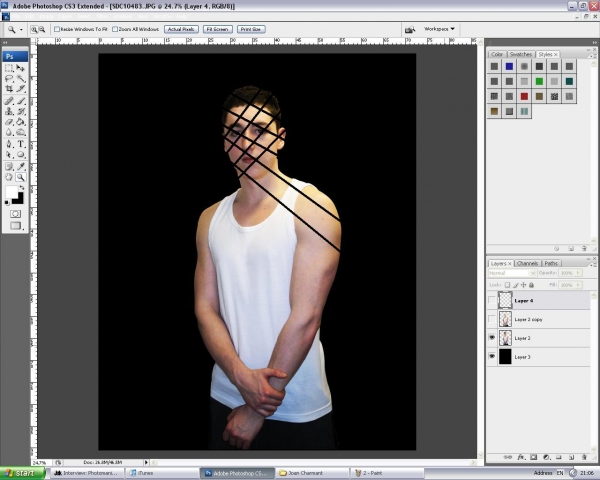Create new adjustment layer icon
The width and height of the screenshot is (600, 480).
(x=546, y=457)
